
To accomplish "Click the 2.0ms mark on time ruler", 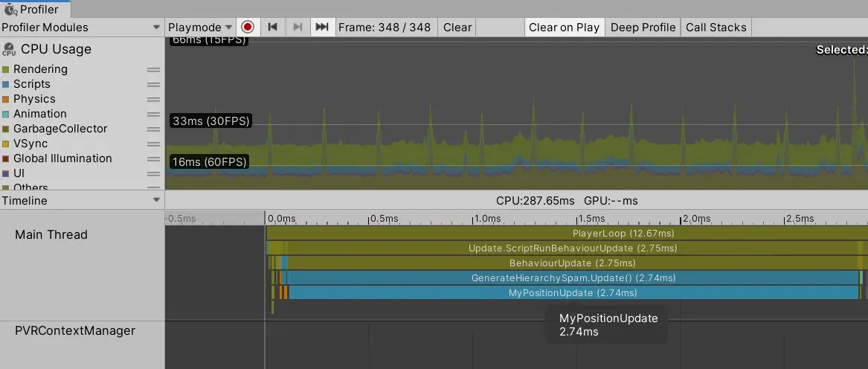I will pos(696,219).
